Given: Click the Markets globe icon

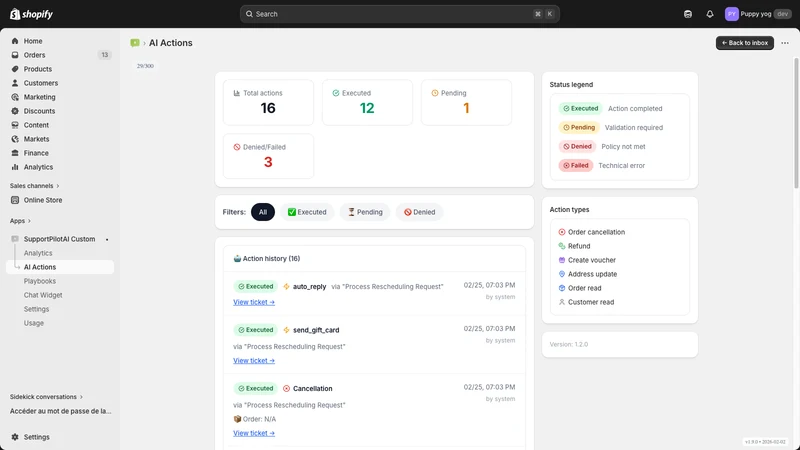Looking at the screenshot, I should pos(15,139).
